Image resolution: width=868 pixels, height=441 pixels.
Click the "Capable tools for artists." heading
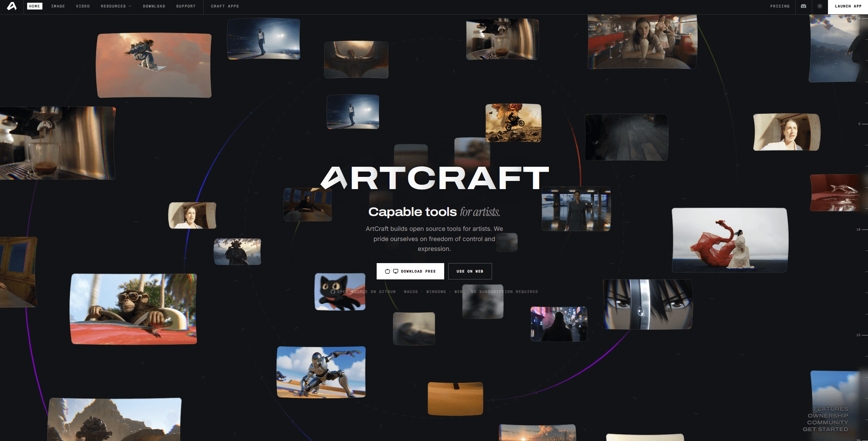[x=434, y=212]
